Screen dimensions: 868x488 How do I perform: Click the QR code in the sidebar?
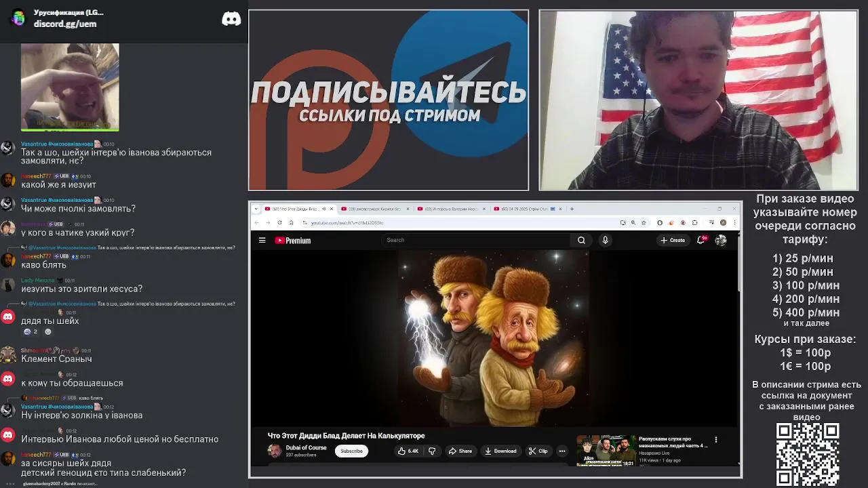pos(807,455)
